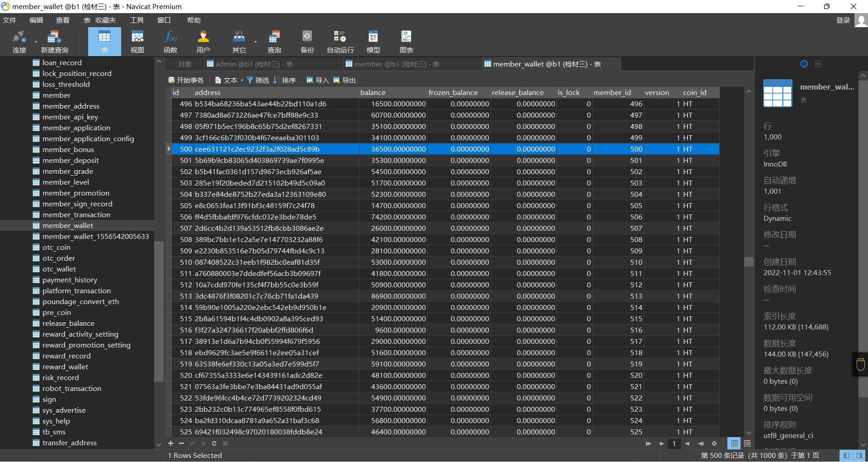Show the general info panel icon
Viewport: 868px width, 462px height.
[x=804, y=64]
